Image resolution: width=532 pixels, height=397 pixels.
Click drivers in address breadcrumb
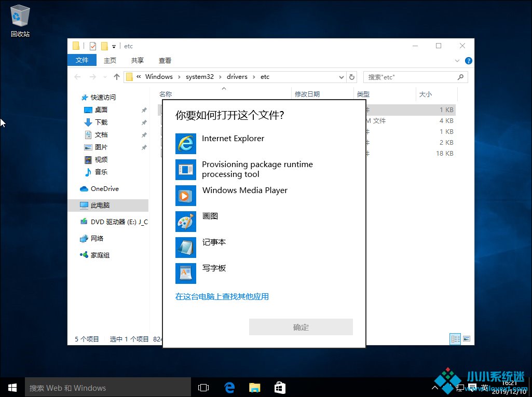(237, 77)
